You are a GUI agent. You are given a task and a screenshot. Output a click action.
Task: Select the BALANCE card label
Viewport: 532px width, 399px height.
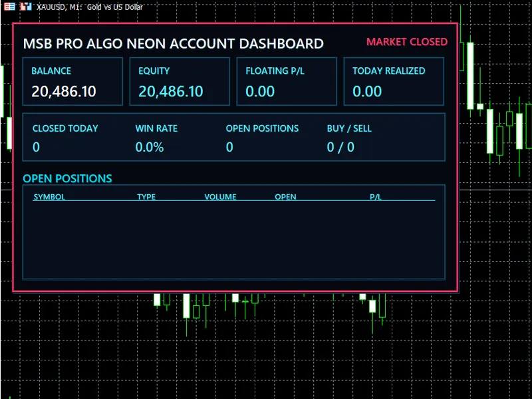coord(51,71)
